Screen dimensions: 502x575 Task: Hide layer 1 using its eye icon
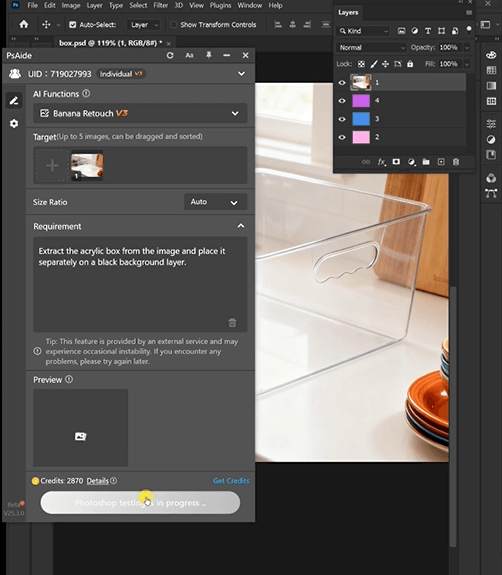pos(342,83)
